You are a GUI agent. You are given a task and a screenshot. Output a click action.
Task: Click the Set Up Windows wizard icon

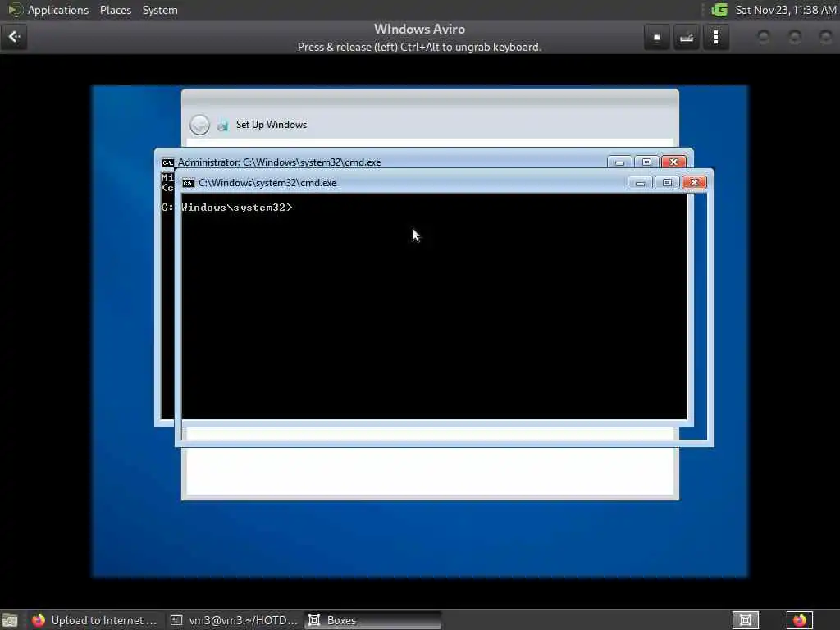click(223, 126)
